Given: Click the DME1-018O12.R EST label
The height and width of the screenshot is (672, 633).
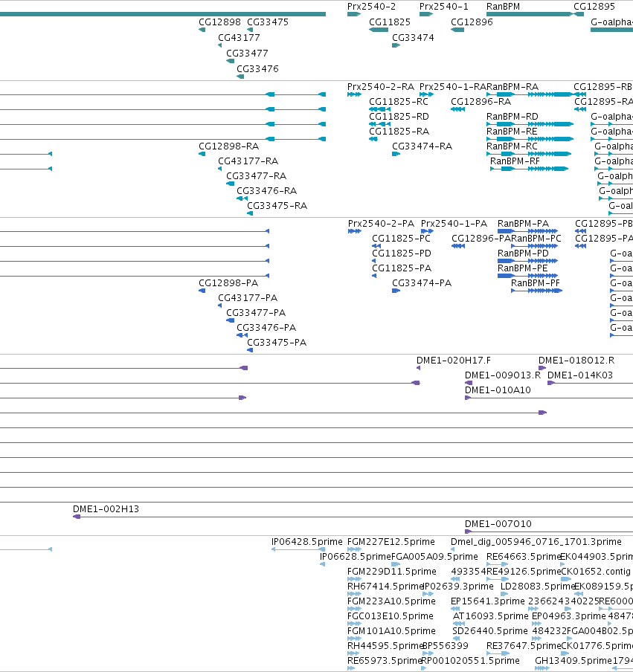Looking at the screenshot, I should tap(576, 361).
